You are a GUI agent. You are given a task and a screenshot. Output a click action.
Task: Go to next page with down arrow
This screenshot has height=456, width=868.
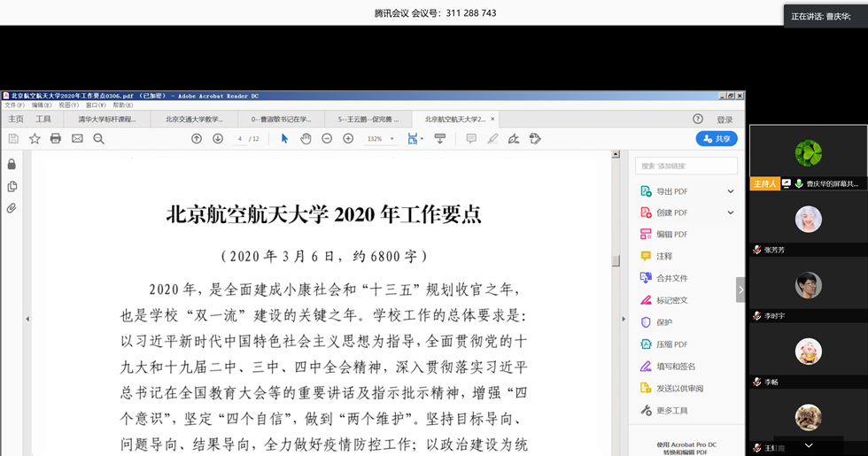(x=218, y=139)
